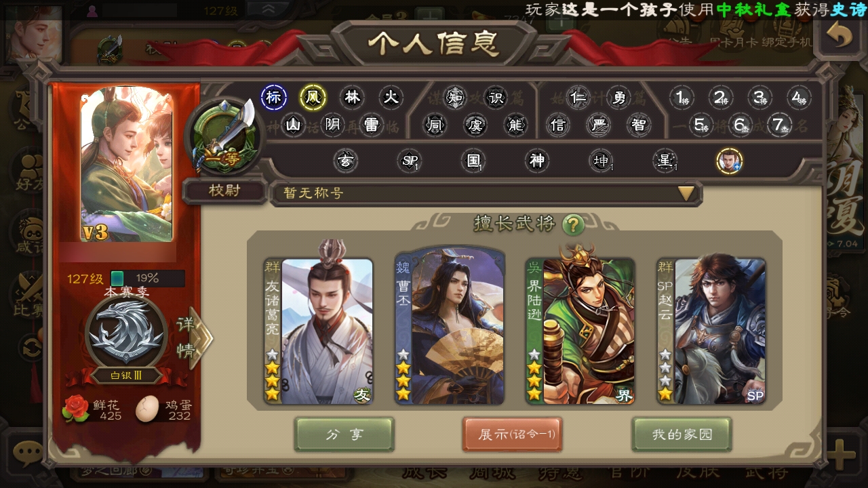Click the 我的家园 button
Screen dimensions: 868x488
click(x=682, y=434)
